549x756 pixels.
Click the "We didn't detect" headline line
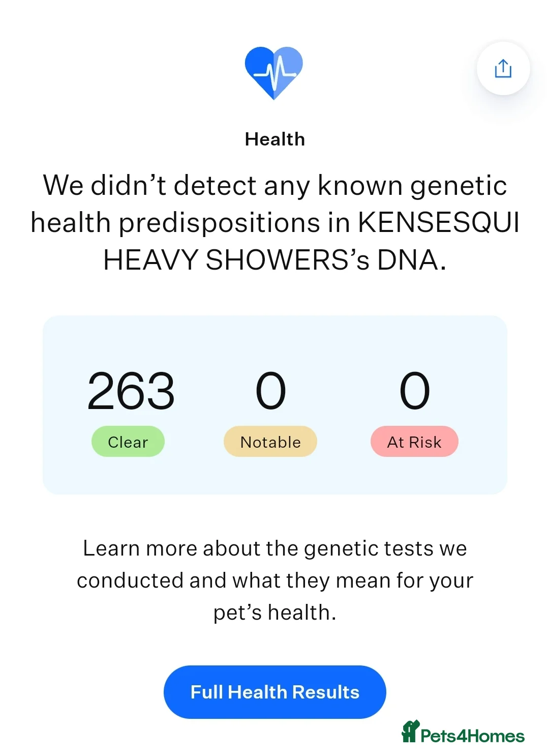(274, 185)
